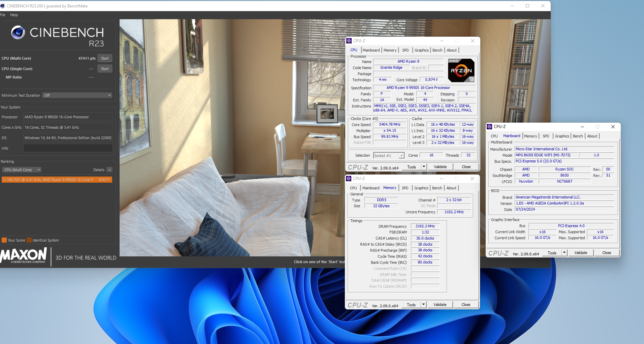
Task: Click the brown Identical System color swatch
Action: (x=29, y=240)
